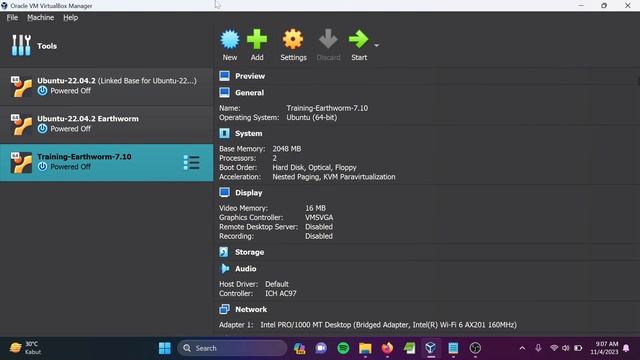Click the General section icon

pos(224,93)
